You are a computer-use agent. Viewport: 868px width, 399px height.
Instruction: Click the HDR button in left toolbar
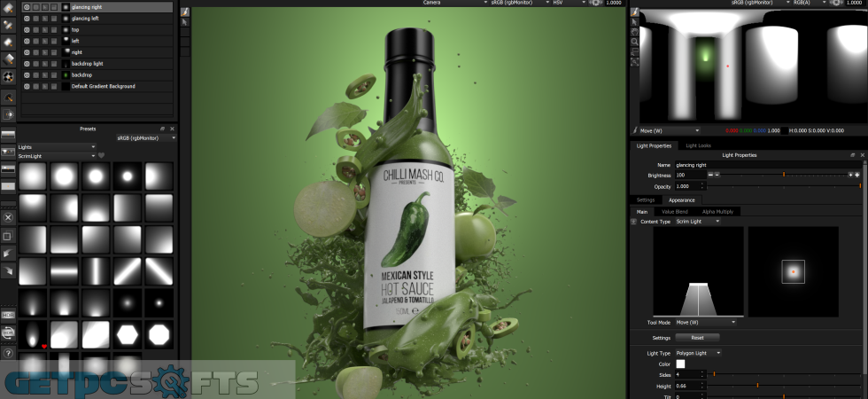pyautogui.click(x=8, y=315)
